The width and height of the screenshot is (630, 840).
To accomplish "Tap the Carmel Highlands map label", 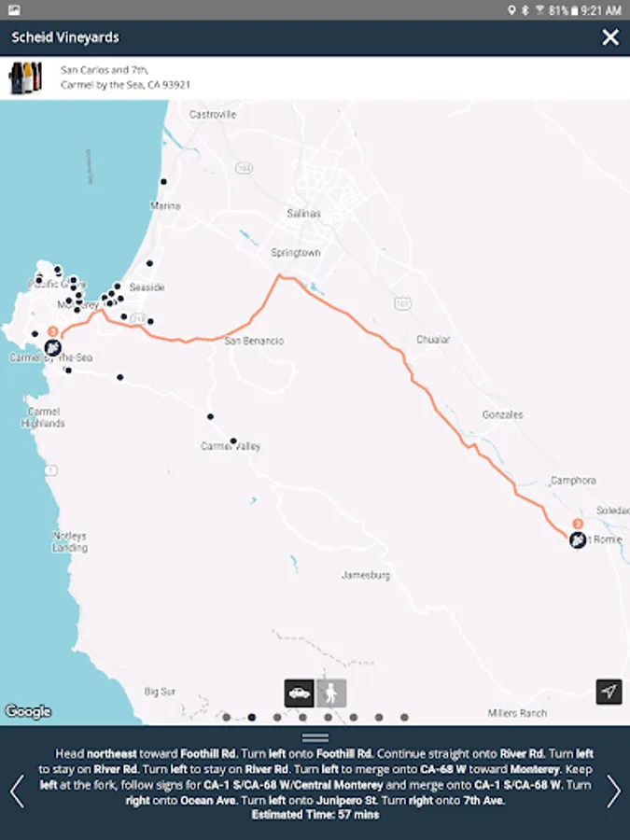I will click(x=43, y=417).
